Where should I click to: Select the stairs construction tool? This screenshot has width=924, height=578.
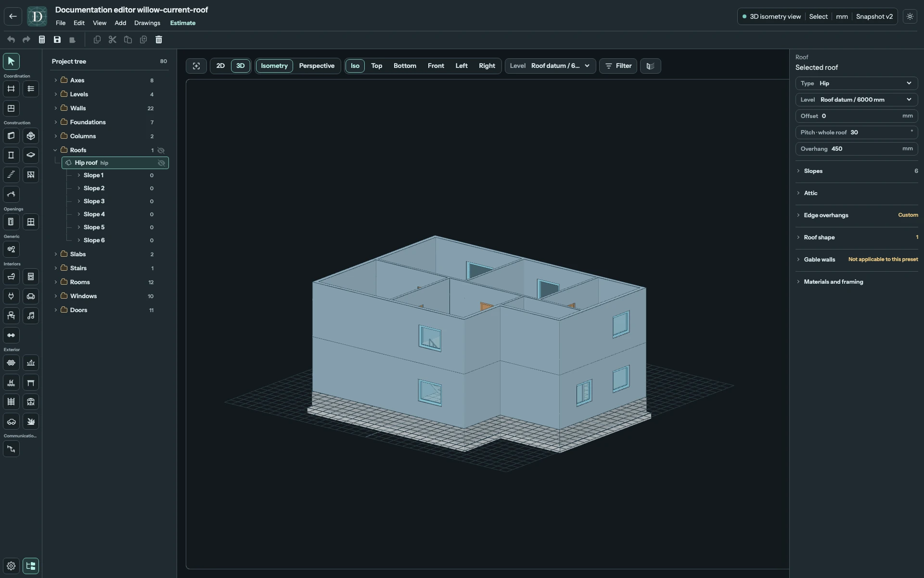pos(11,175)
